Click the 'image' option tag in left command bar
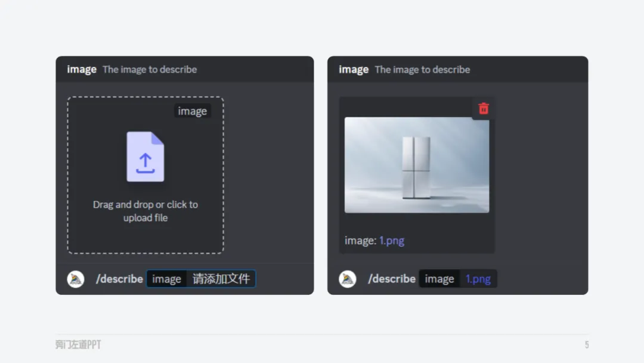 point(166,279)
